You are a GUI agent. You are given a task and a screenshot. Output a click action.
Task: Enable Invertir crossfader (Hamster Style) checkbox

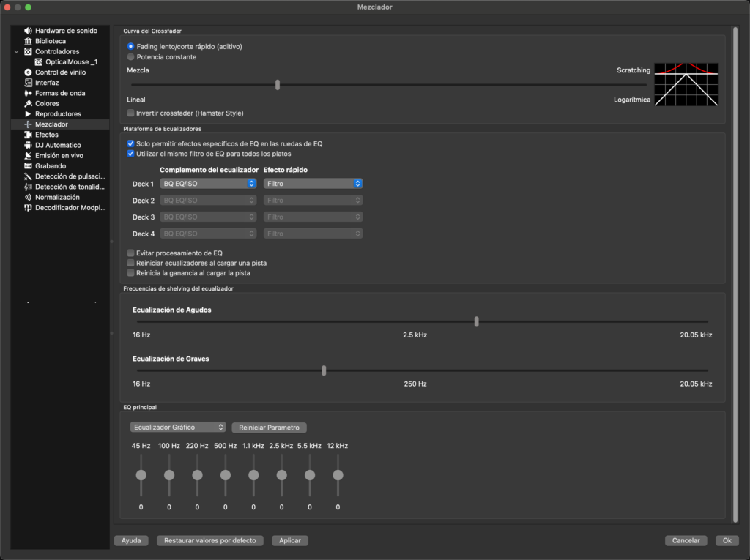pos(130,113)
